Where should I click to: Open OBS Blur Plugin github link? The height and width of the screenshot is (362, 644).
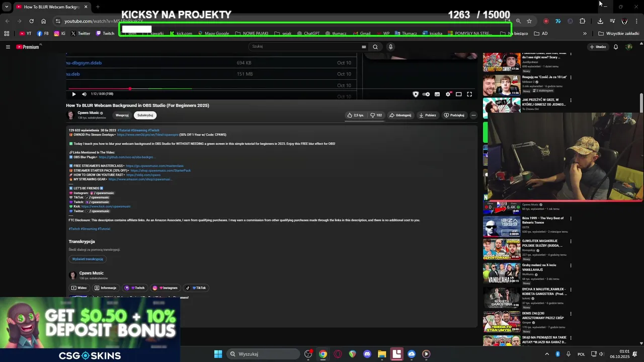[126, 157]
